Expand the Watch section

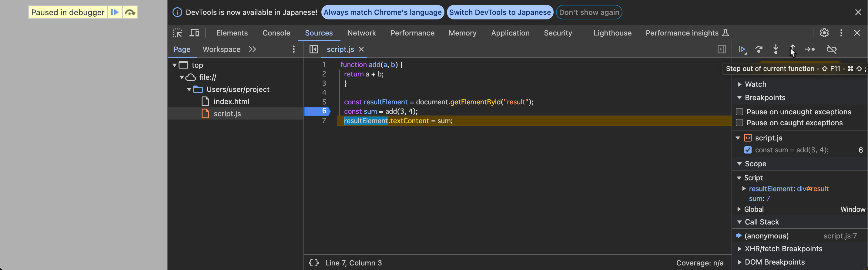pyautogui.click(x=755, y=84)
